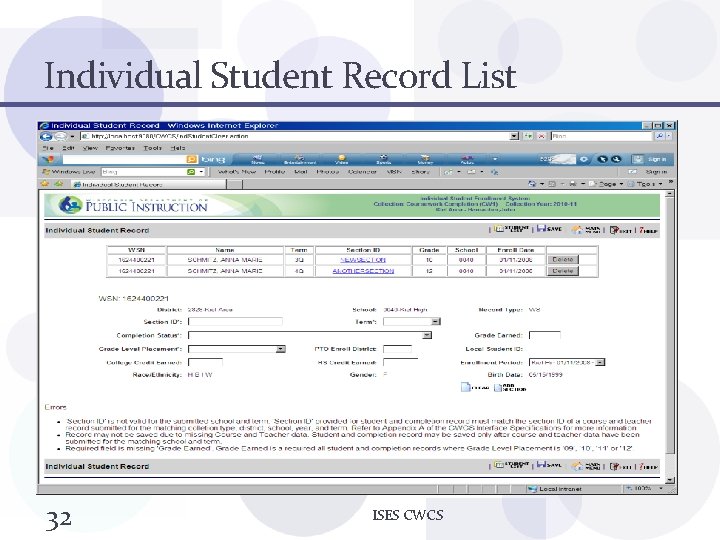This screenshot has height=540, width=720.
Task: Open the File menu
Action: (x=48, y=148)
